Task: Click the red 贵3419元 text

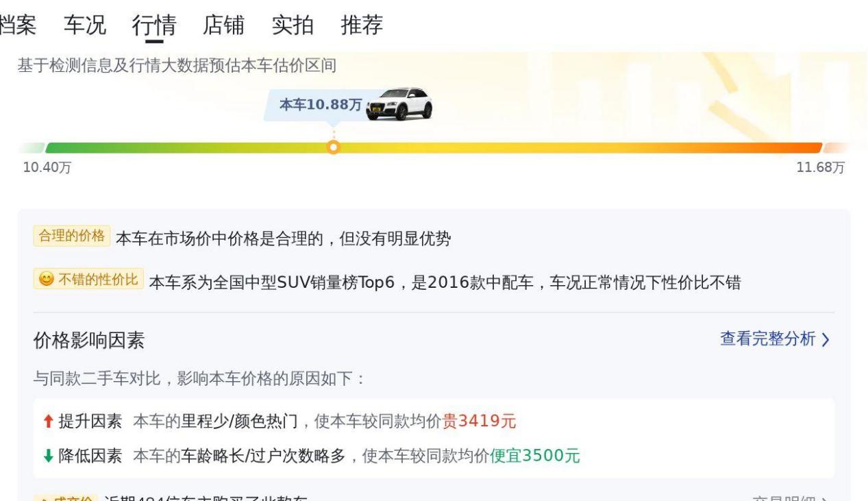Action: coord(479,421)
